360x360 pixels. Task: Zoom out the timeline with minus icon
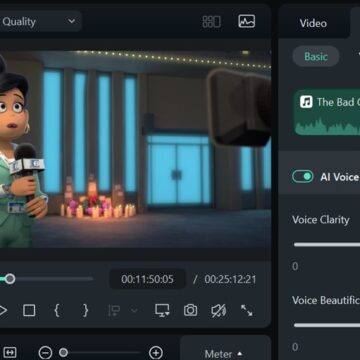point(45,352)
